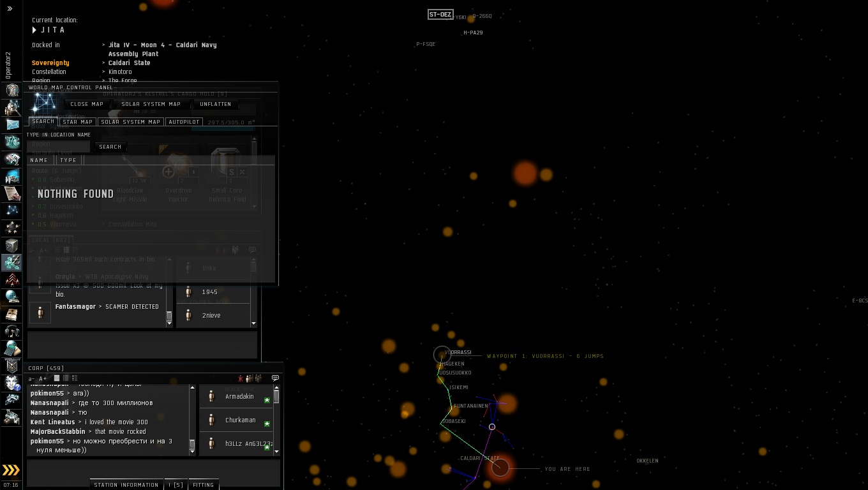Sort results by Type column
Viewport: 868px width, 490px height.
pyautogui.click(x=68, y=160)
